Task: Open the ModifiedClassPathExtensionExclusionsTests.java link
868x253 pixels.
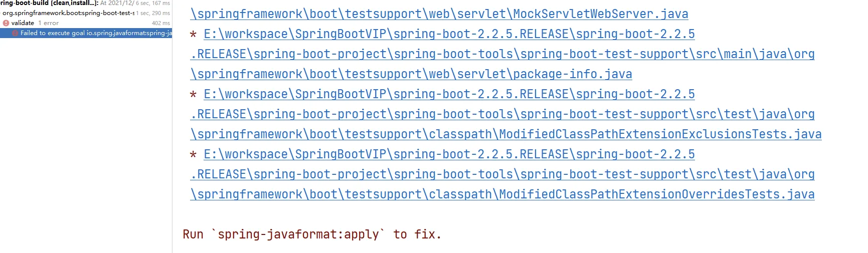Action: [506, 134]
